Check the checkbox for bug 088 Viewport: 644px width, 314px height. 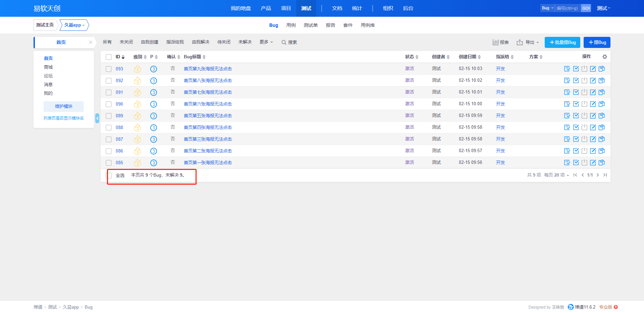[x=109, y=128]
